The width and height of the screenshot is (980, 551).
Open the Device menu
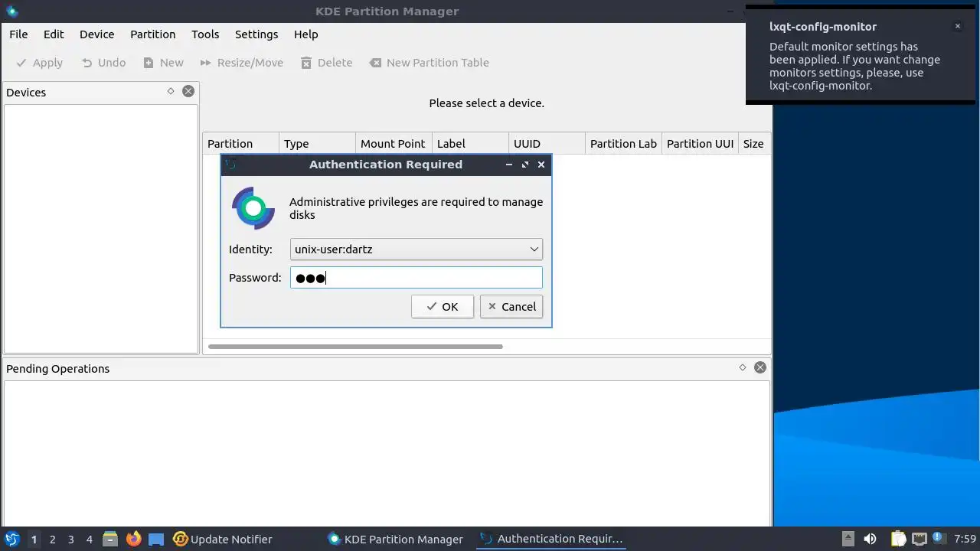97,34
